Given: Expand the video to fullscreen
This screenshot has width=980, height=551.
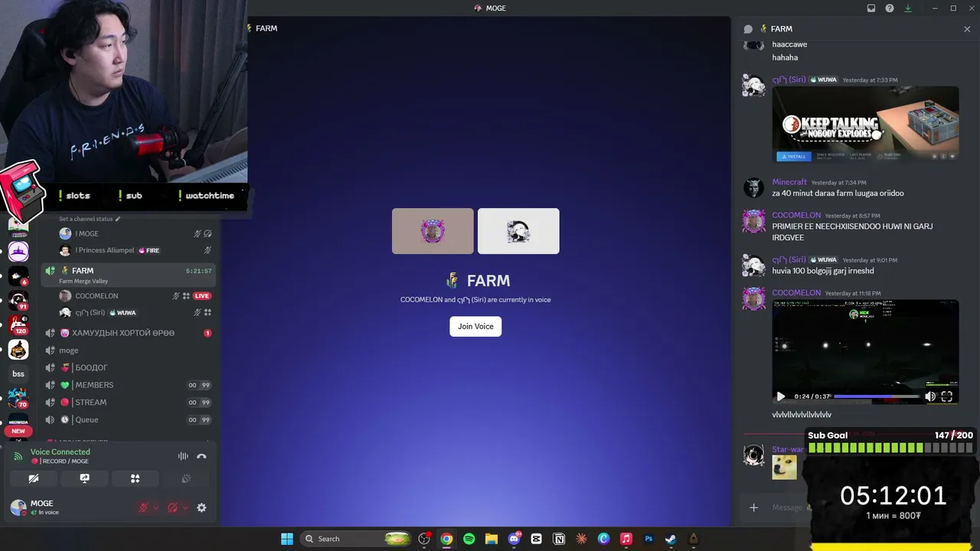Looking at the screenshot, I should pyautogui.click(x=947, y=396).
